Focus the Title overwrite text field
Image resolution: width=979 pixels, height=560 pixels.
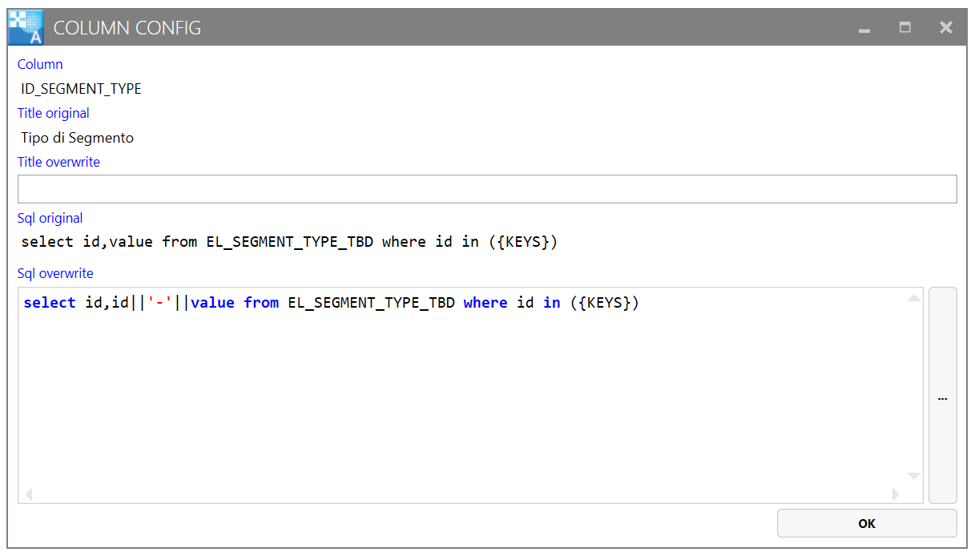[x=486, y=189]
